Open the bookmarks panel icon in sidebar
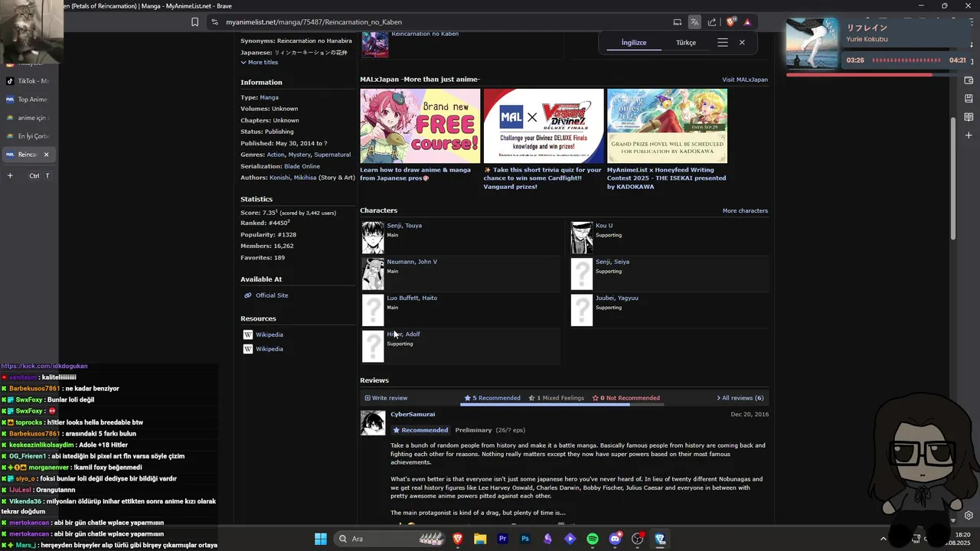 (969, 99)
